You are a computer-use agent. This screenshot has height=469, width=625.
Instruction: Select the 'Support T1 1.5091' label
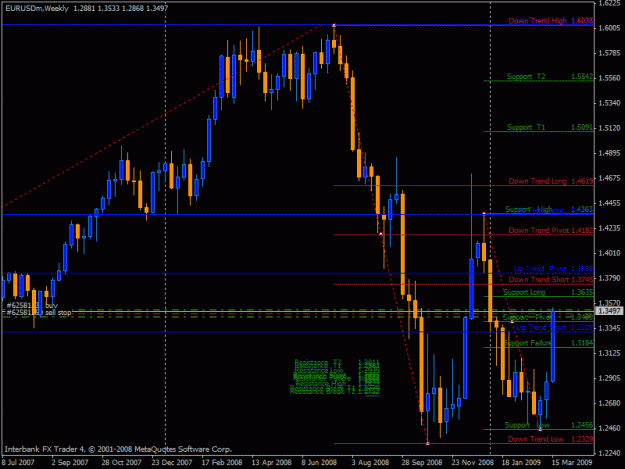click(550, 127)
